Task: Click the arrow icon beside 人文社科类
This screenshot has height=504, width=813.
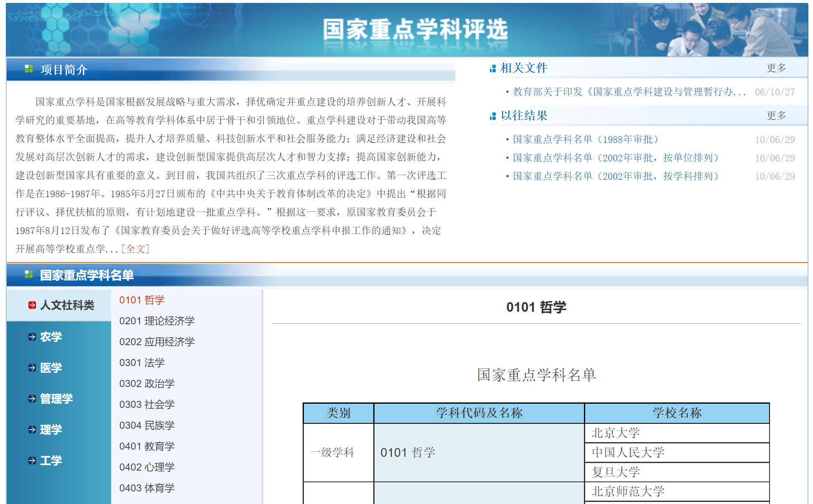Action: [32, 305]
